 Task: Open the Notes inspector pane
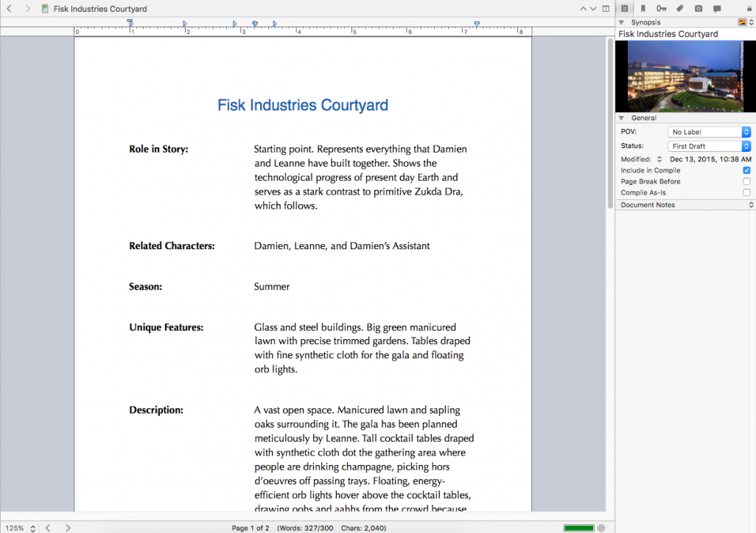pos(624,8)
